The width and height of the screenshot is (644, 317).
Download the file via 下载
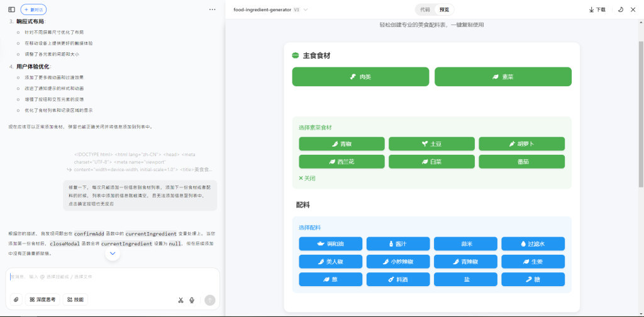tap(597, 9)
